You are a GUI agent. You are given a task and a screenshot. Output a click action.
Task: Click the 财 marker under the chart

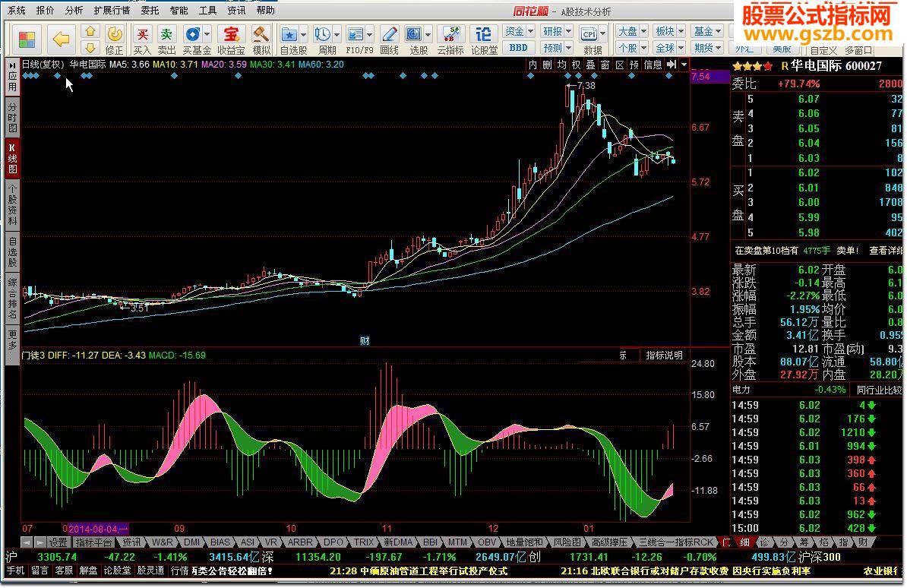pyautogui.click(x=365, y=341)
